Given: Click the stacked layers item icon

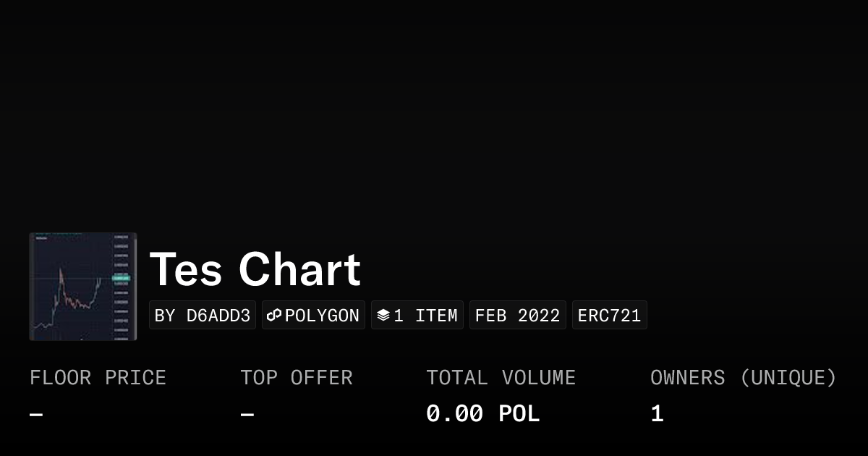Looking at the screenshot, I should [383, 316].
